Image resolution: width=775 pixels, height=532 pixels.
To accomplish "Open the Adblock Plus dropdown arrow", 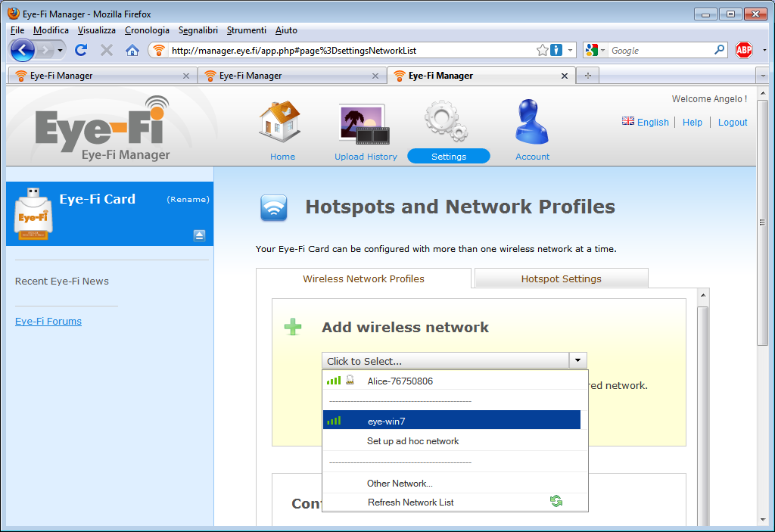I will point(764,50).
